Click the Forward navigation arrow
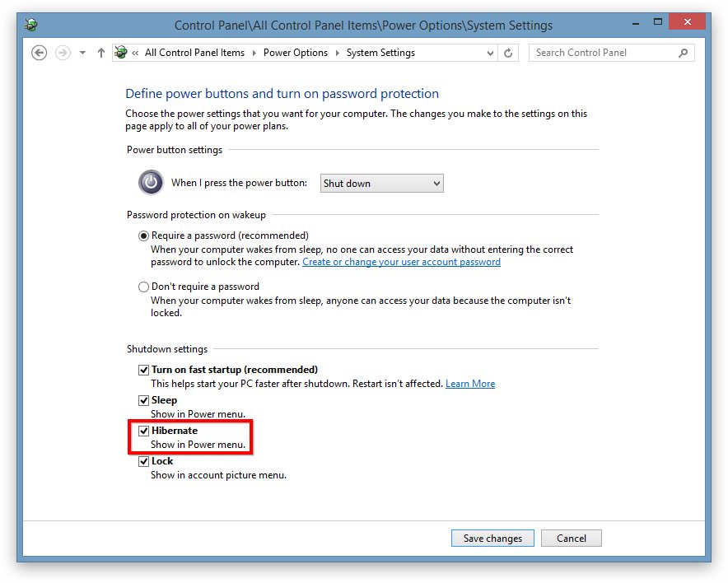 63,53
